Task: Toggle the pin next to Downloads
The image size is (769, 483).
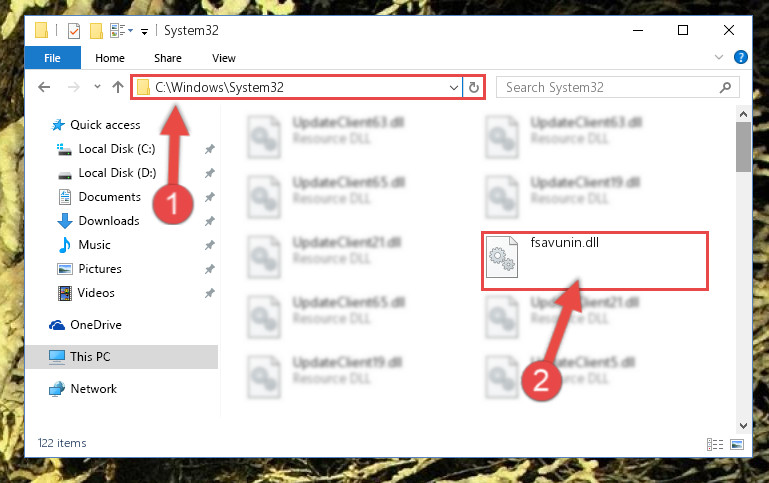Action: click(x=209, y=221)
